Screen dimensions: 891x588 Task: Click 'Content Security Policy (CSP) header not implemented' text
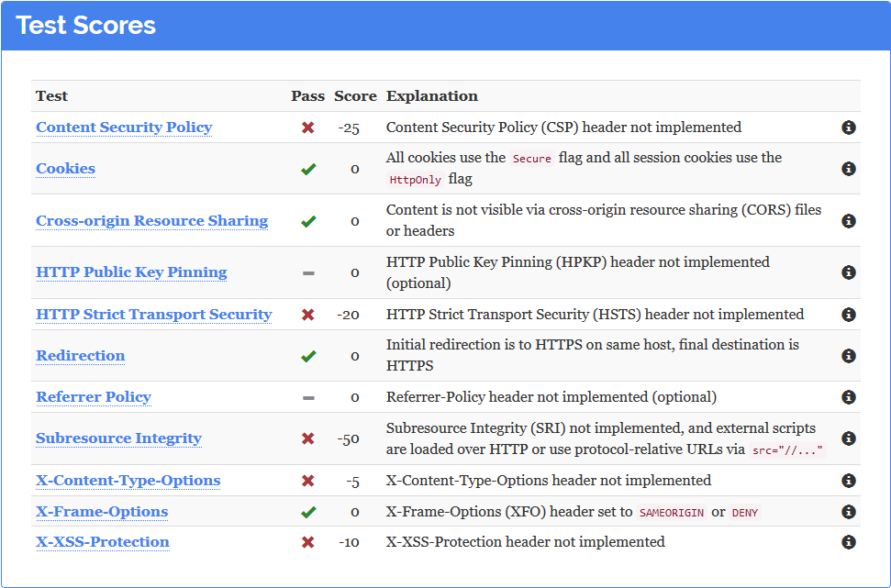(x=563, y=128)
